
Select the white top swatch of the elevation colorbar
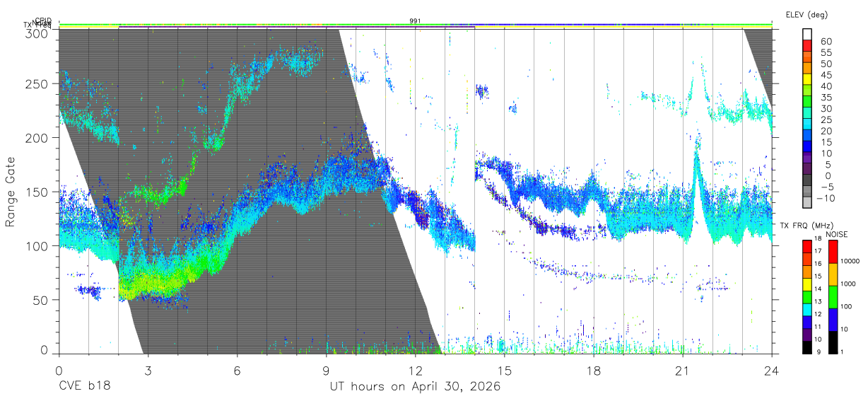[807, 34]
